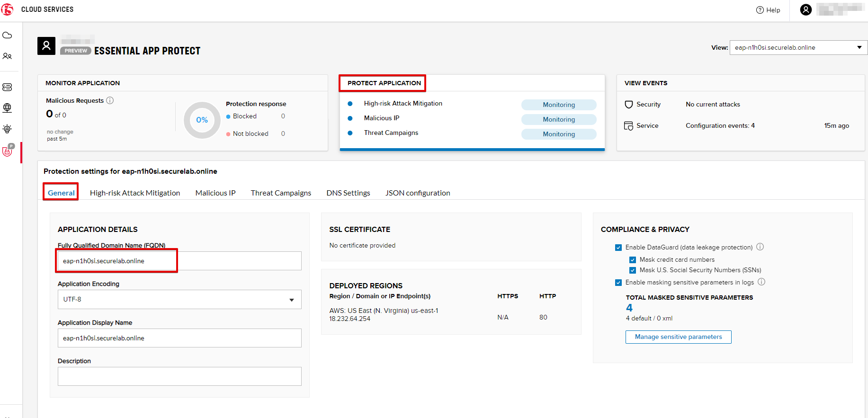Open the server stack sidebar icon
The height and width of the screenshot is (418, 868).
pos(7,87)
